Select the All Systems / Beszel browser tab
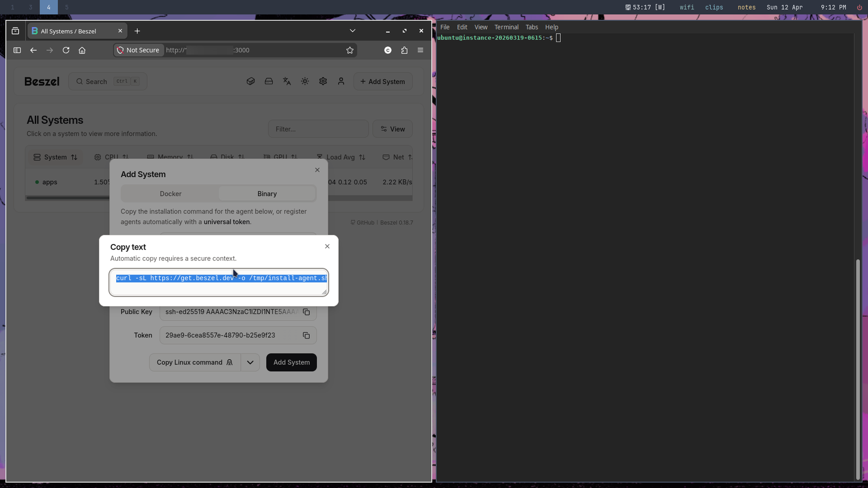Image resolution: width=868 pixels, height=488 pixels. point(77,31)
